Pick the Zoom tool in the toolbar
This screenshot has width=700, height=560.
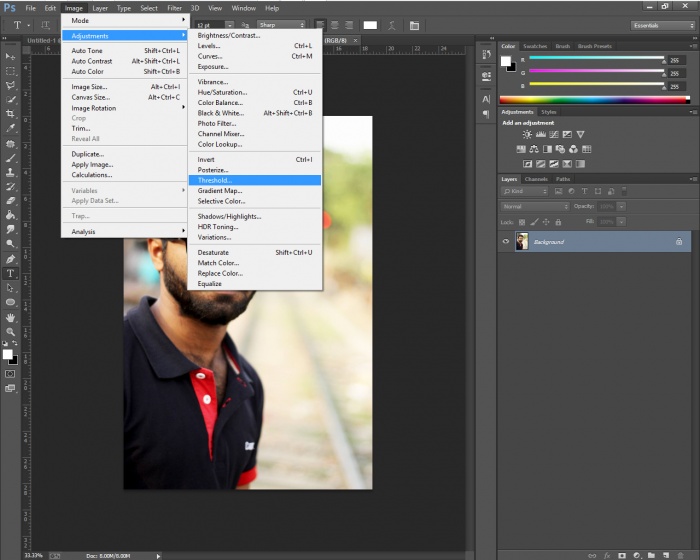coord(11,331)
